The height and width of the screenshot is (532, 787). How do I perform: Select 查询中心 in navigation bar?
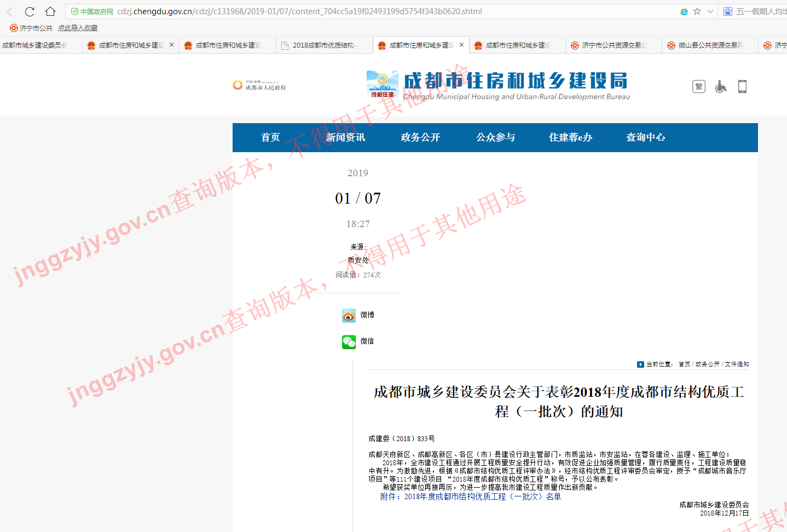[x=645, y=137]
